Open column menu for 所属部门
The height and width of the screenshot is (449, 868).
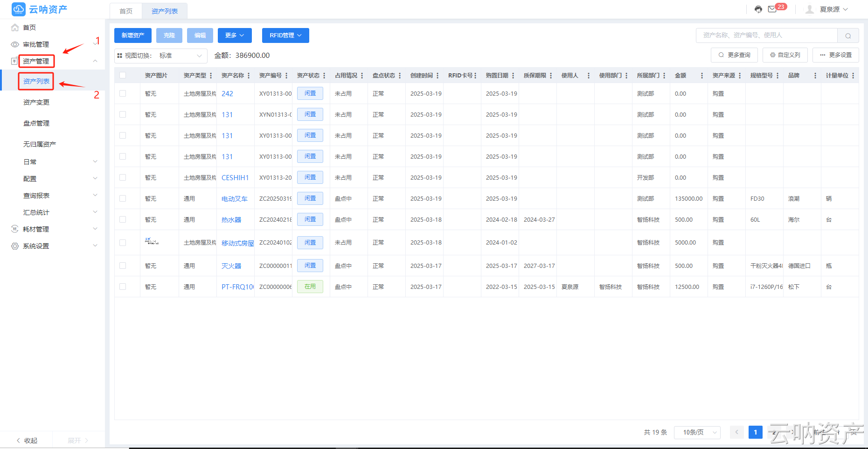(664, 76)
